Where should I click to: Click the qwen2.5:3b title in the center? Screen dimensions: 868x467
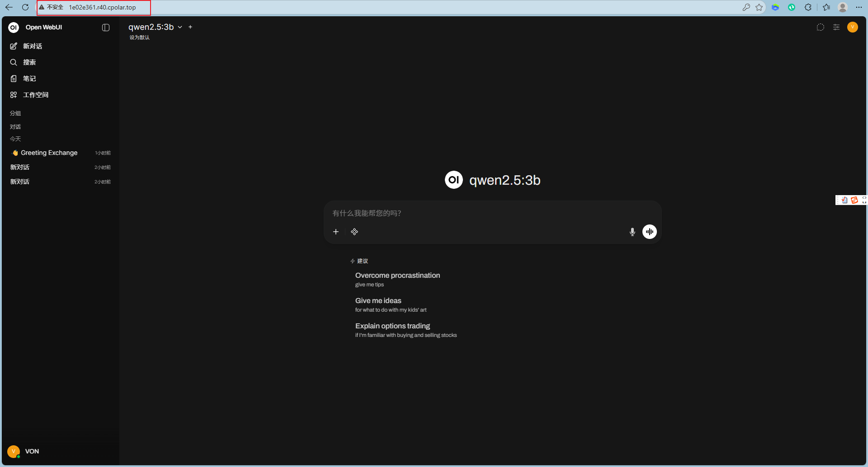tap(505, 180)
